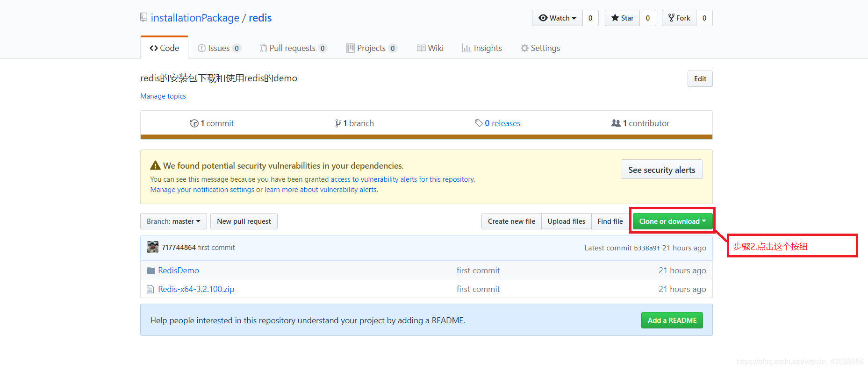The height and width of the screenshot is (370, 868).
Task: Open the RedisDemo folder
Action: click(x=179, y=270)
